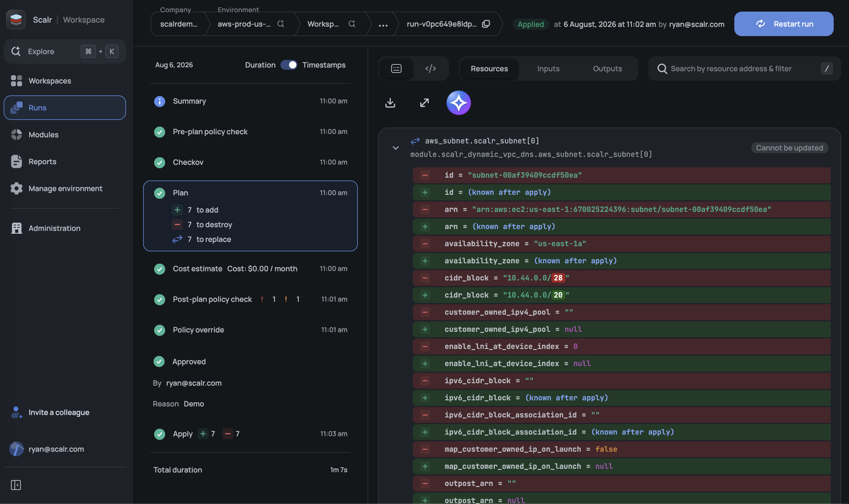The height and width of the screenshot is (504, 849).
Task: Click the Pre-plan policy check status icon
Action: (160, 132)
